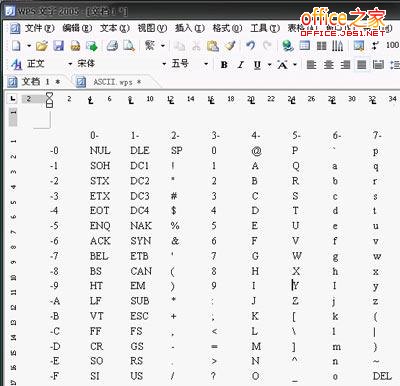Toggle Italic formatting

tap(240, 65)
